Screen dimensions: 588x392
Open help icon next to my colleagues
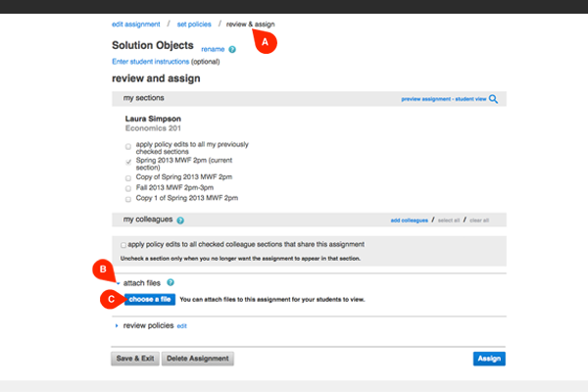click(x=181, y=221)
